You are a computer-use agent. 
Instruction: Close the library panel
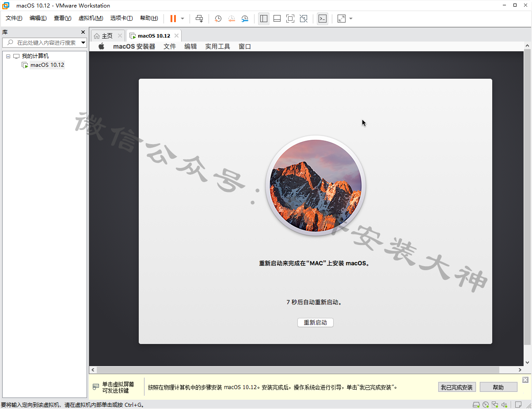(83, 32)
